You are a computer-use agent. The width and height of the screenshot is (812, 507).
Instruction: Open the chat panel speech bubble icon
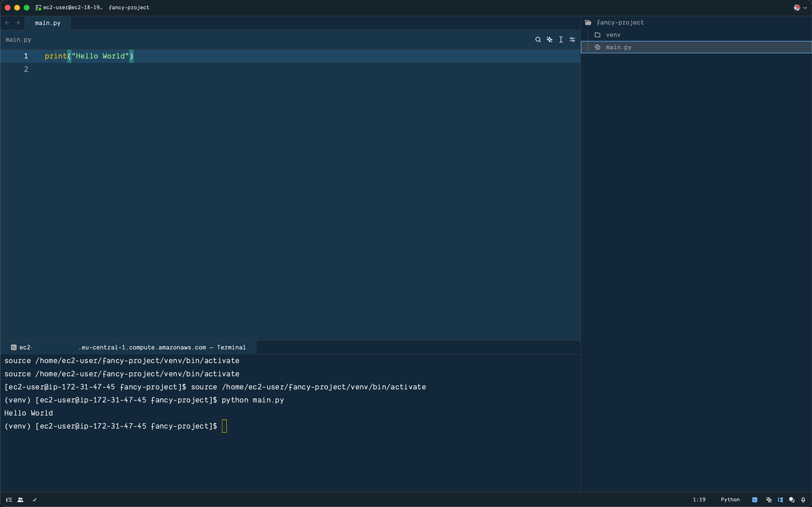pyautogui.click(x=791, y=500)
